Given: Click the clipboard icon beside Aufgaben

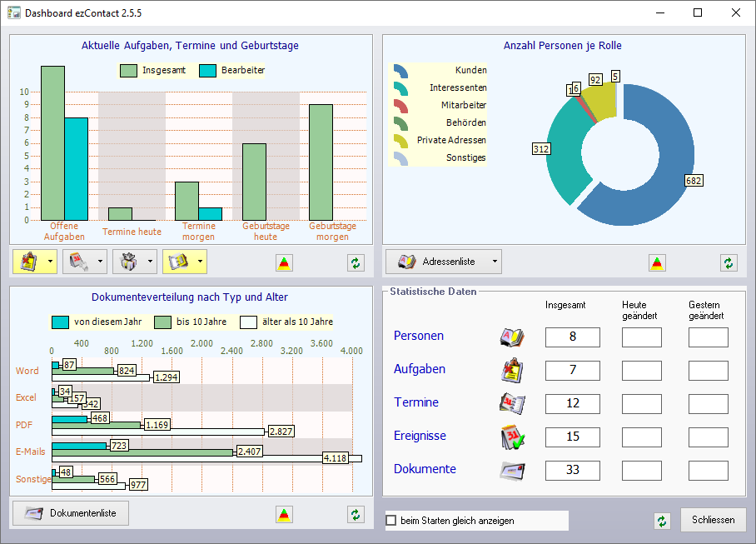Looking at the screenshot, I should tap(510, 370).
